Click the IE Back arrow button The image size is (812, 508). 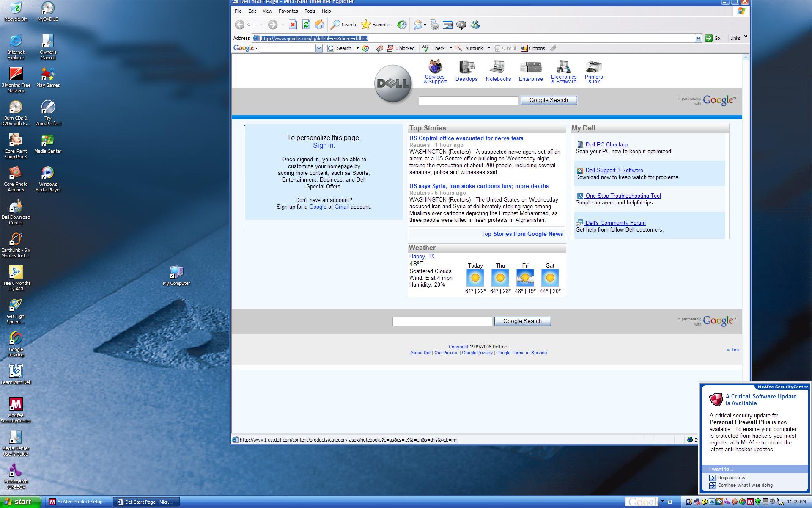click(246, 25)
